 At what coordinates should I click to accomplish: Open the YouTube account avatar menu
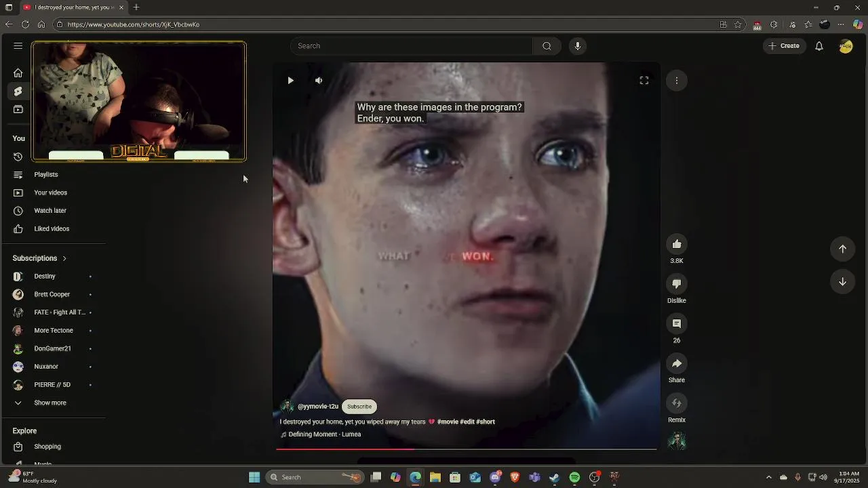[x=846, y=46]
